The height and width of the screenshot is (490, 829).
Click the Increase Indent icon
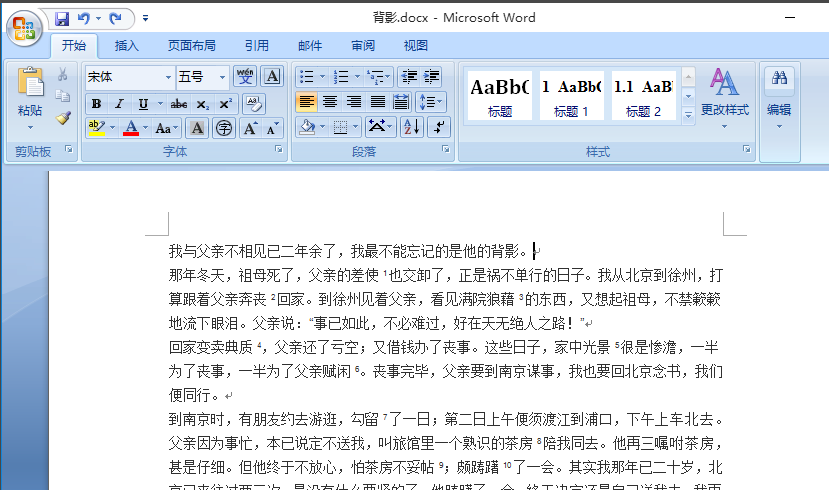[x=432, y=77]
